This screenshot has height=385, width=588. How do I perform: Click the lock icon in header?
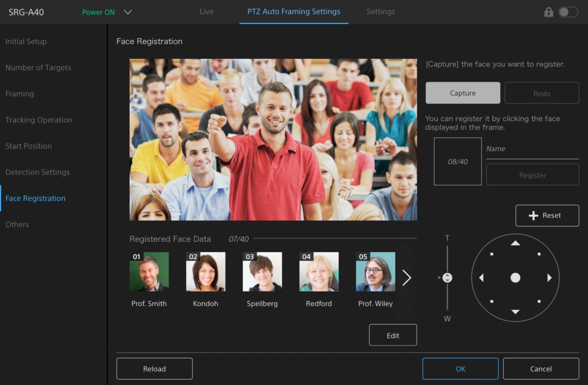548,12
